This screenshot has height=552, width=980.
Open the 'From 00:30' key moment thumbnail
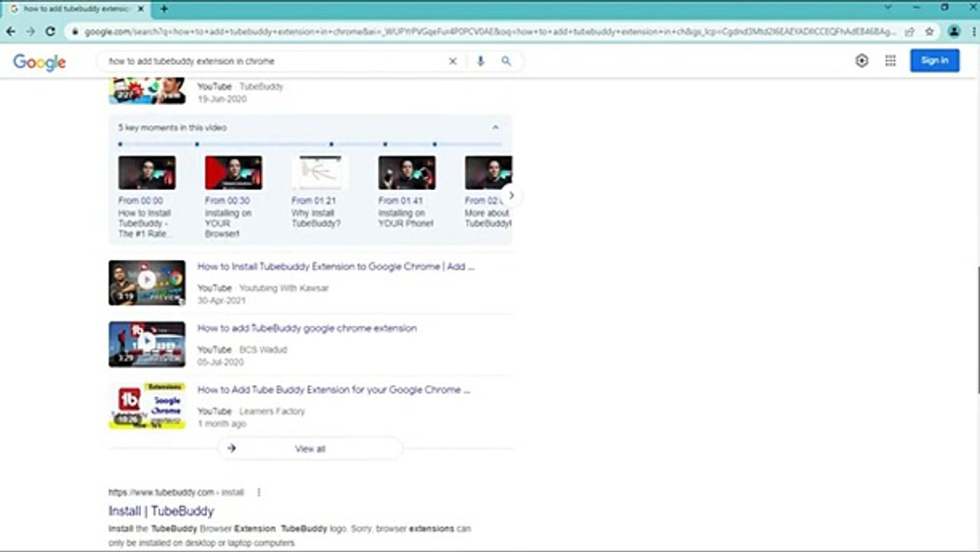pos(233,172)
